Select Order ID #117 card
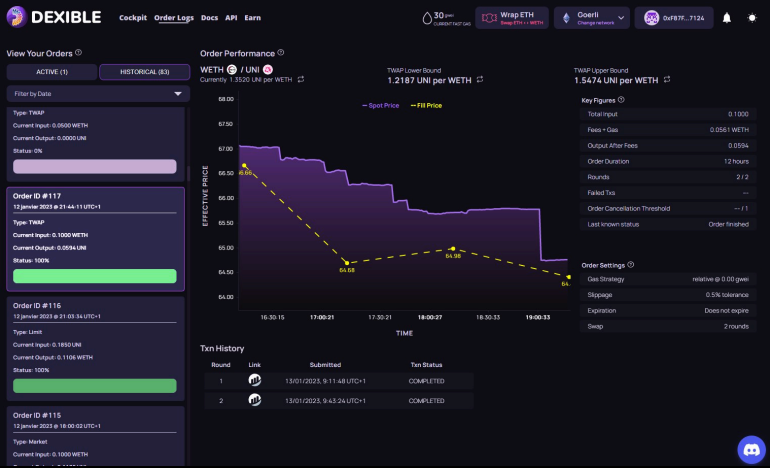The image size is (770, 468). click(x=95, y=239)
